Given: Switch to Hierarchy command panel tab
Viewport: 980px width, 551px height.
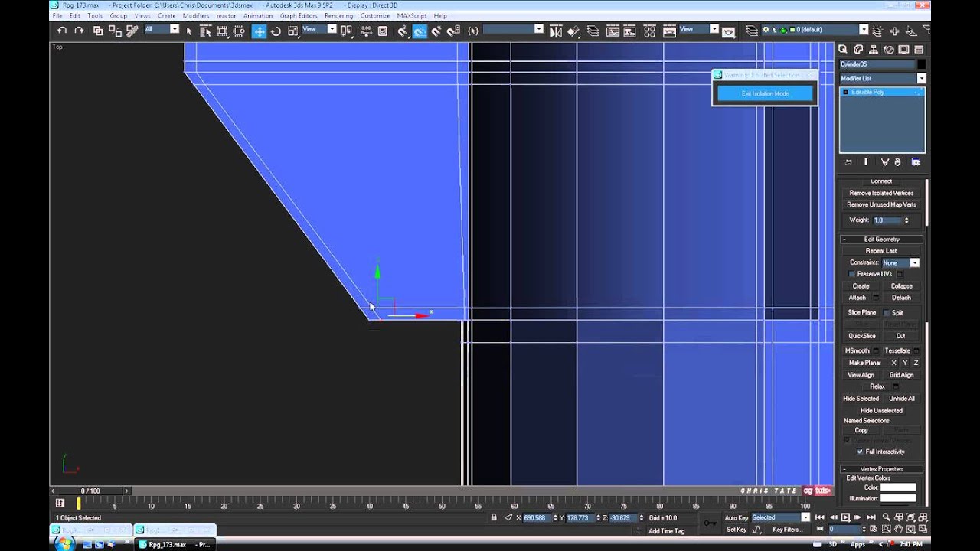Looking at the screenshot, I should pos(874,50).
